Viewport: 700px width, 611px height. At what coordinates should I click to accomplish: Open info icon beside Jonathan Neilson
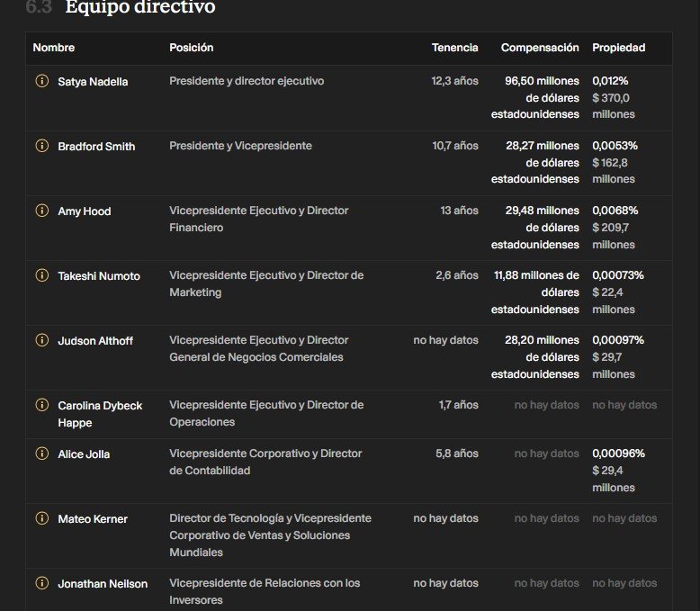click(42, 583)
